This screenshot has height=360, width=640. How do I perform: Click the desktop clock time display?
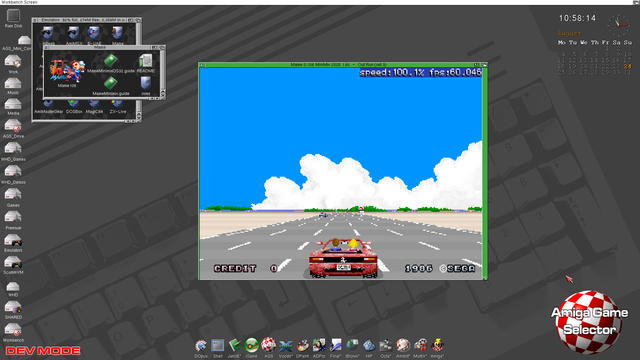[577, 18]
